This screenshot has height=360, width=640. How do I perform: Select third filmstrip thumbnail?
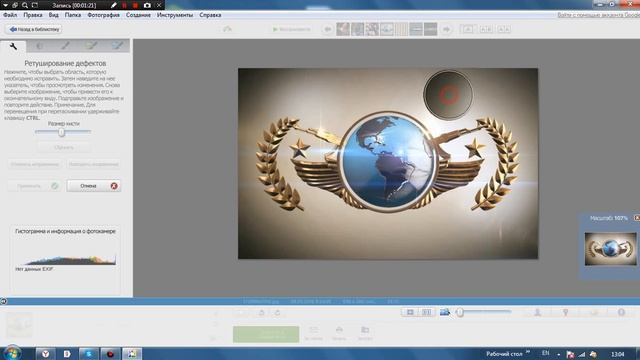pyautogui.click(x=372, y=29)
